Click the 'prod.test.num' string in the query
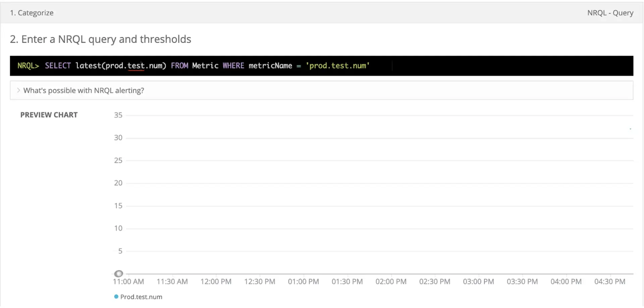 click(x=337, y=66)
